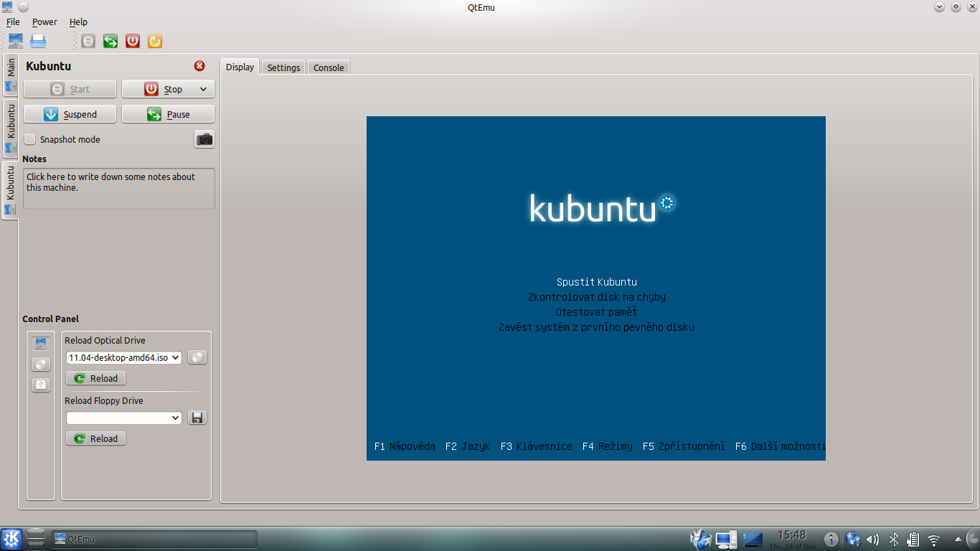Click the printer icon in the toolbar
Screen dimensions: 980x551
(x=38, y=41)
